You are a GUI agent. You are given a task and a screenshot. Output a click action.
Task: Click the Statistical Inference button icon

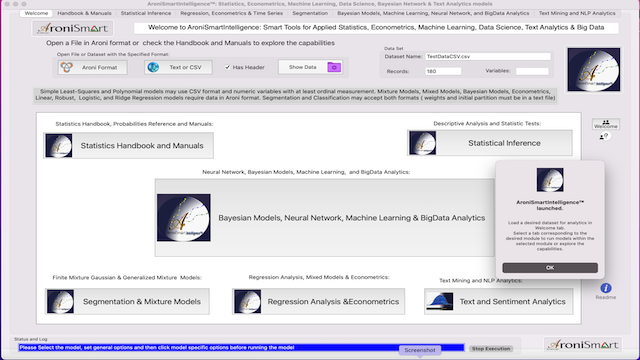[x=422, y=143]
